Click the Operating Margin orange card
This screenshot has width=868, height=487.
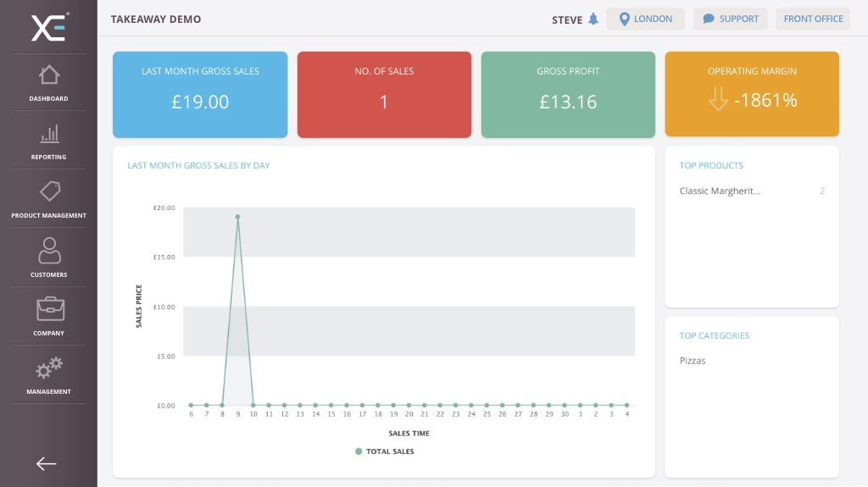(x=752, y=94)
